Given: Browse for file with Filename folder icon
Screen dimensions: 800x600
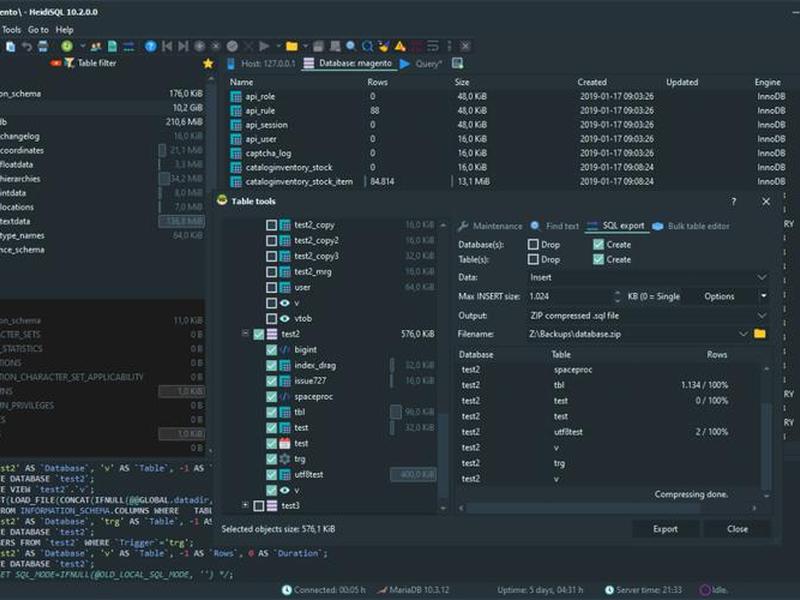Looking at the screenshot, I should 760,334.
